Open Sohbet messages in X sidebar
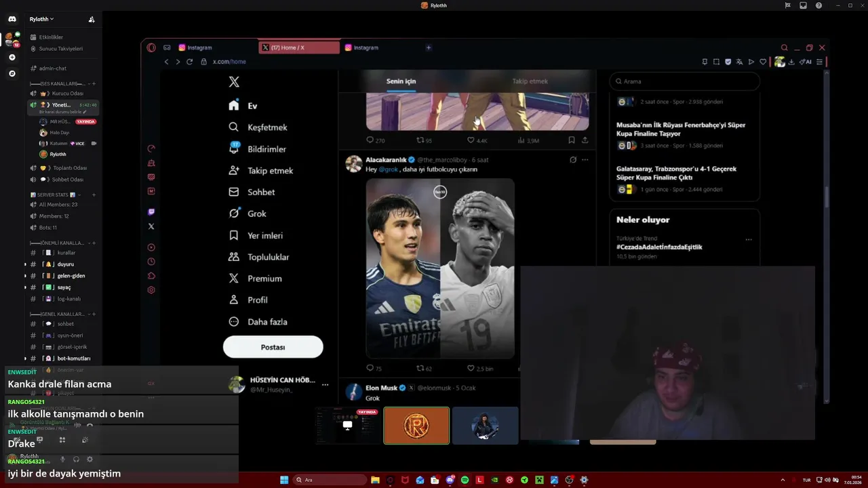This screenshot has width=868, height=488. tap(252, 192)
